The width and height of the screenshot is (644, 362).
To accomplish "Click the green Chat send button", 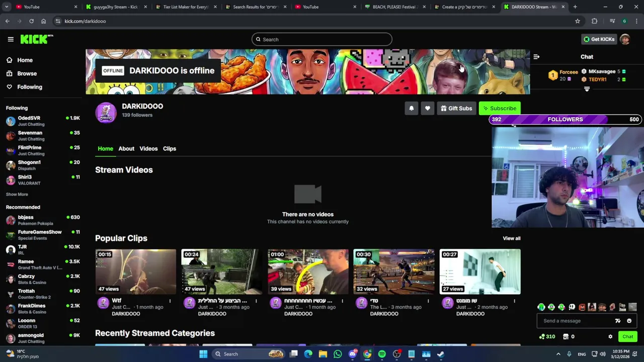I will click(627, 337).
